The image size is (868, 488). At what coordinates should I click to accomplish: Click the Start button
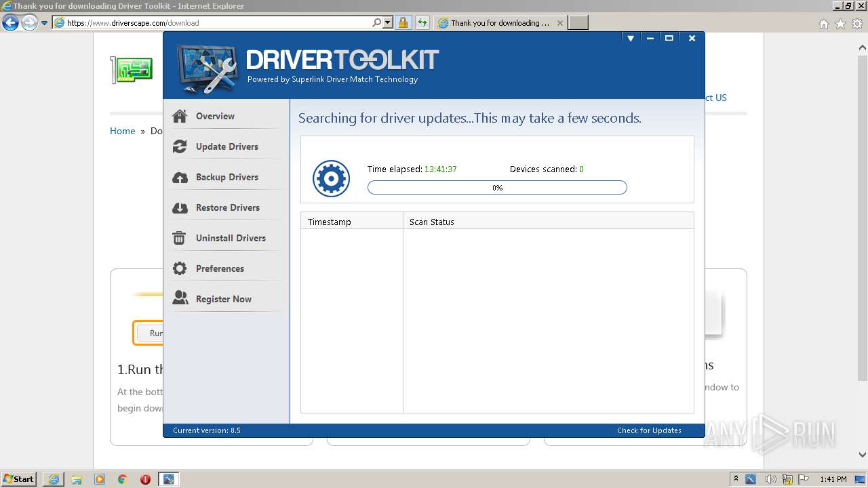click(19, 479)
